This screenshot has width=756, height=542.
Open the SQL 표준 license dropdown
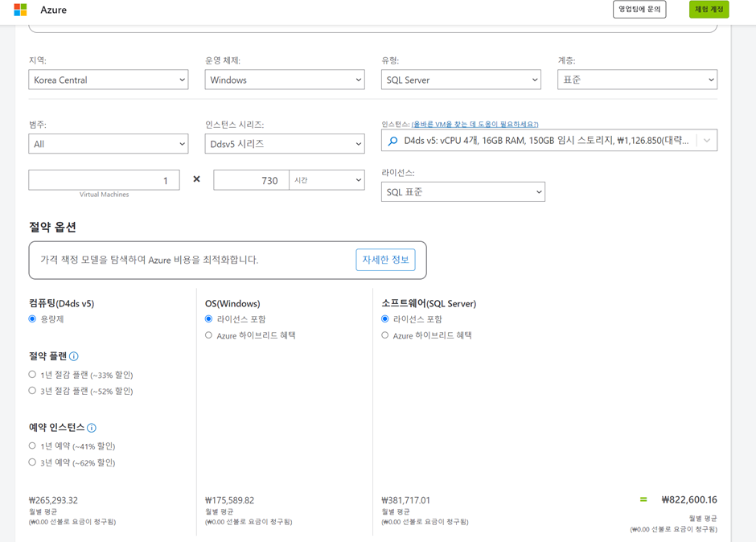point(463,192)
